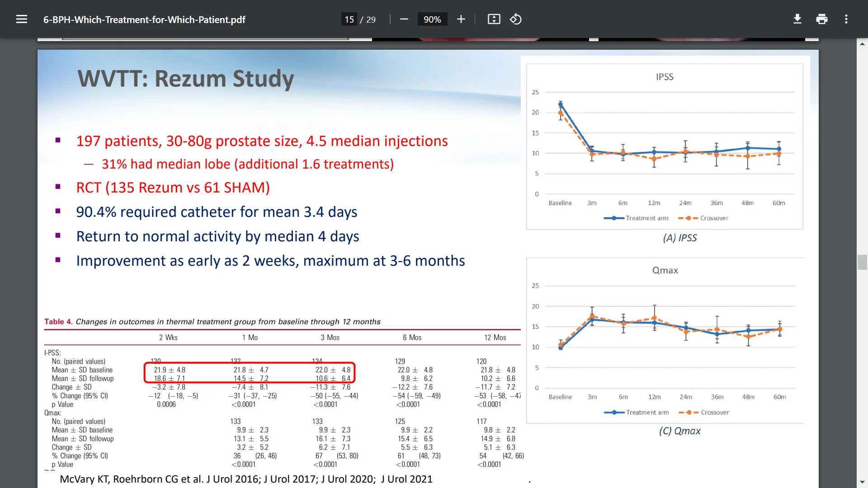Click the '(A) IPSS' figure caption
The height and width of the screenshot is (488, 868).
coord(680,238)
